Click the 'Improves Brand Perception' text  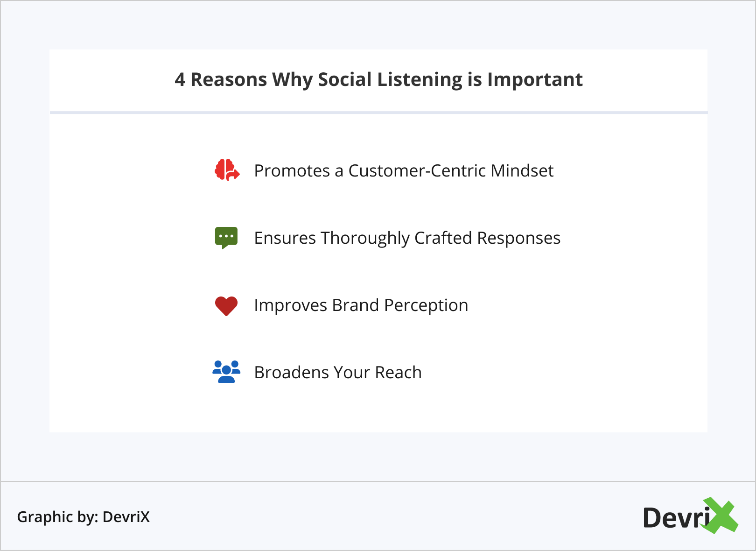click(x=361, y=305)
